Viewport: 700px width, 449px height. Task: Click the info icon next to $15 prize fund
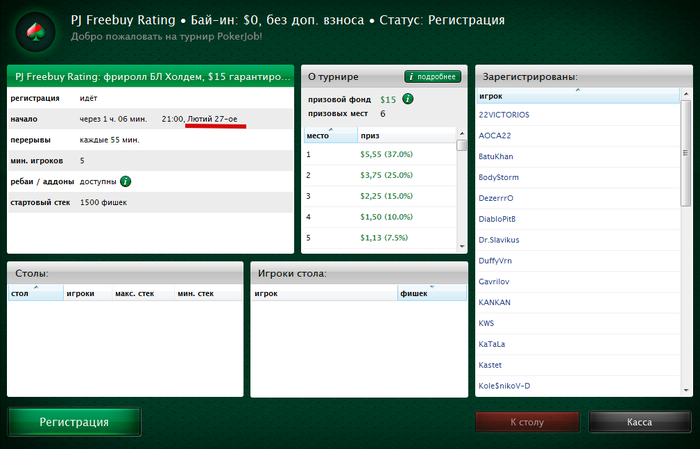pyautogui.click(x=407, y=99)
